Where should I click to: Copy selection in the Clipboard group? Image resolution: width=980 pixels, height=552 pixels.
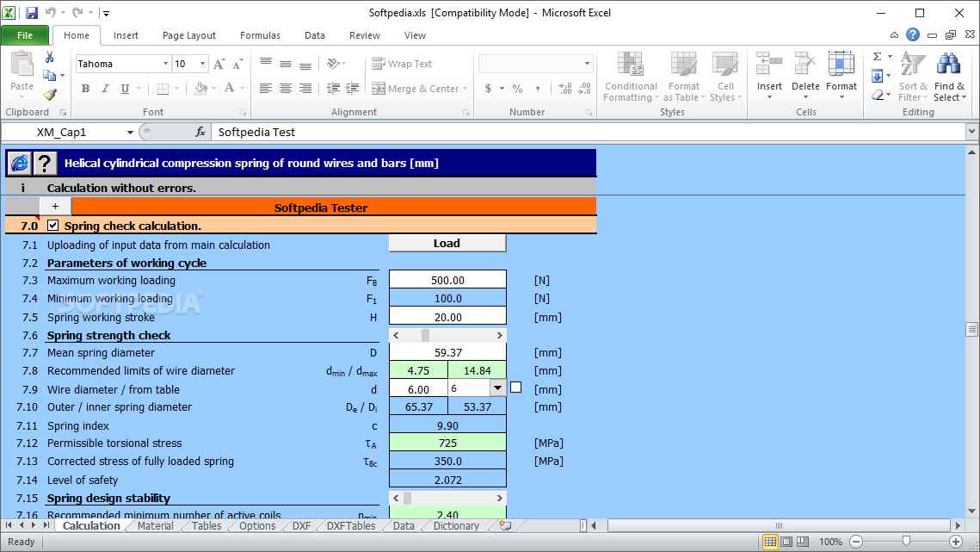[x=49, y=76]
